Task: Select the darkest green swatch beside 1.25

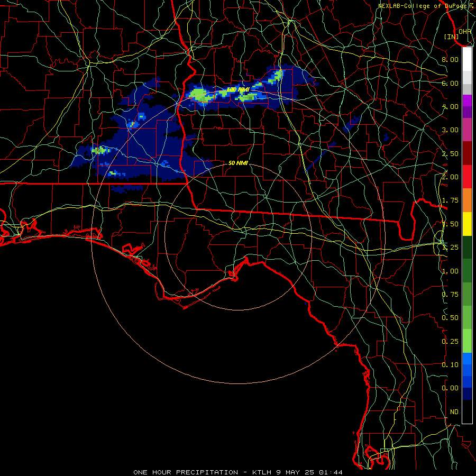Action: 467,248
